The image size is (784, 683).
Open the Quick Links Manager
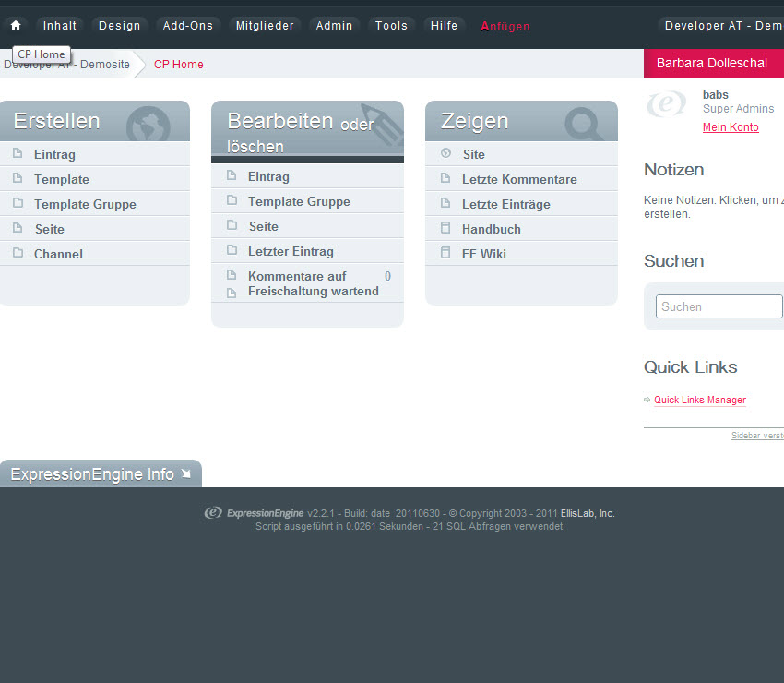point(700,400)
